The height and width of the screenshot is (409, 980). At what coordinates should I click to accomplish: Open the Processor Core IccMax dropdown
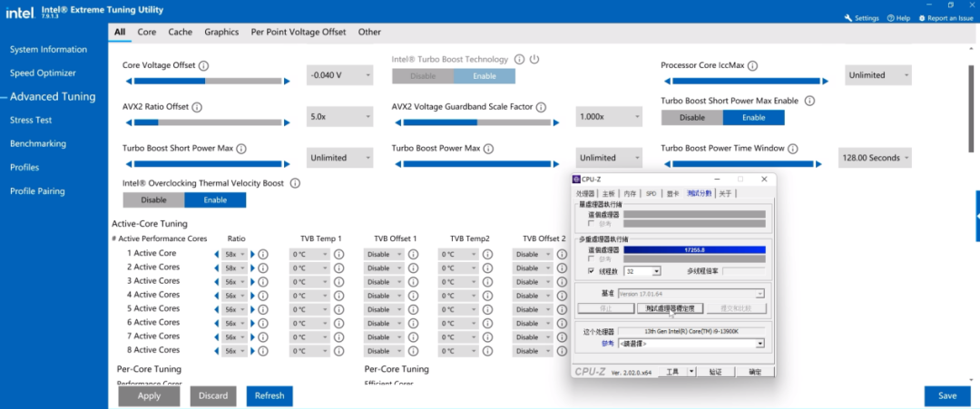(877, 75)
